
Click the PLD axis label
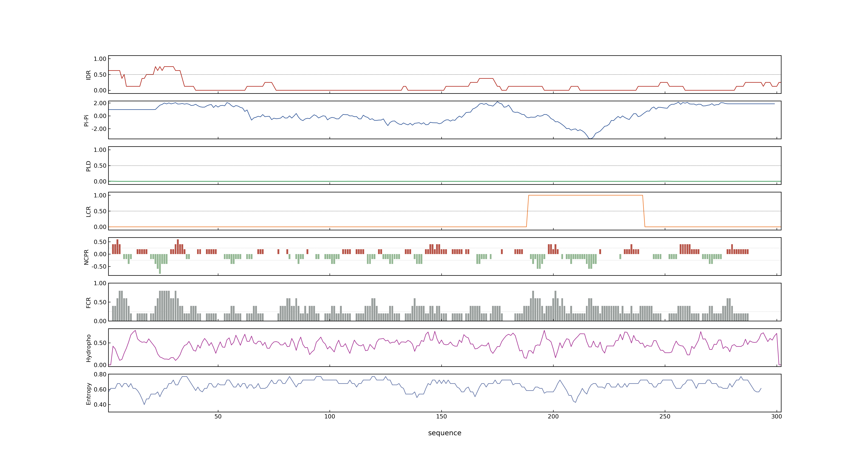[88, 166]
